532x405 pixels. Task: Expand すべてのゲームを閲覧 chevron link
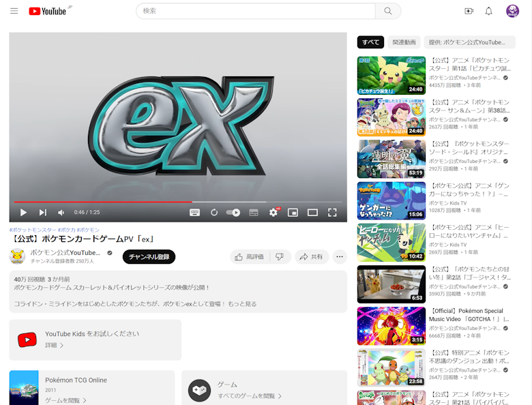point(249,396)
